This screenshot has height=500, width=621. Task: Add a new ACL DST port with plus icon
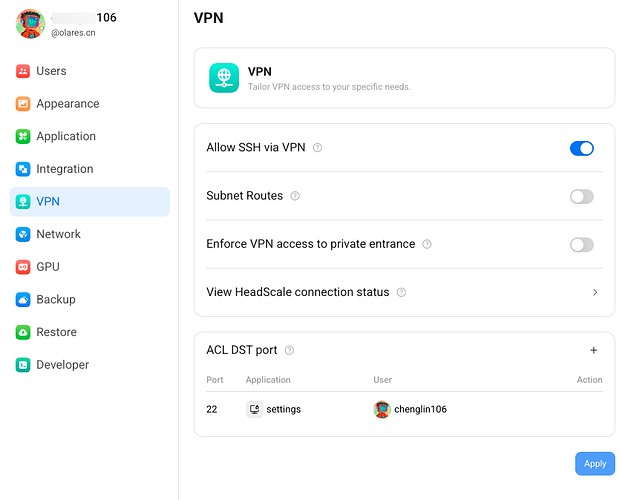pos(593,350)
